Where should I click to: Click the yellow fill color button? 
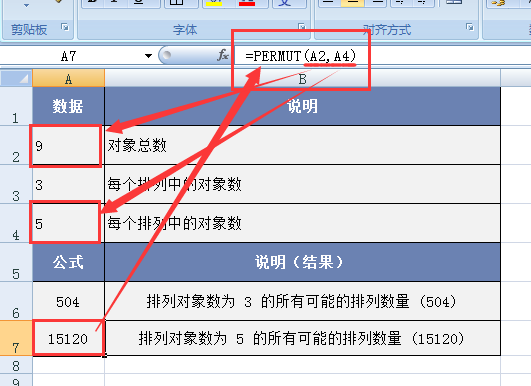[x=214, y=3]
